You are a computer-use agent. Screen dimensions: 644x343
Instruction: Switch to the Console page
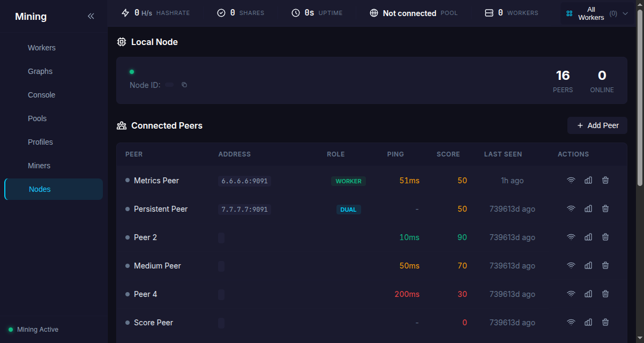click(x=42, y=95)
